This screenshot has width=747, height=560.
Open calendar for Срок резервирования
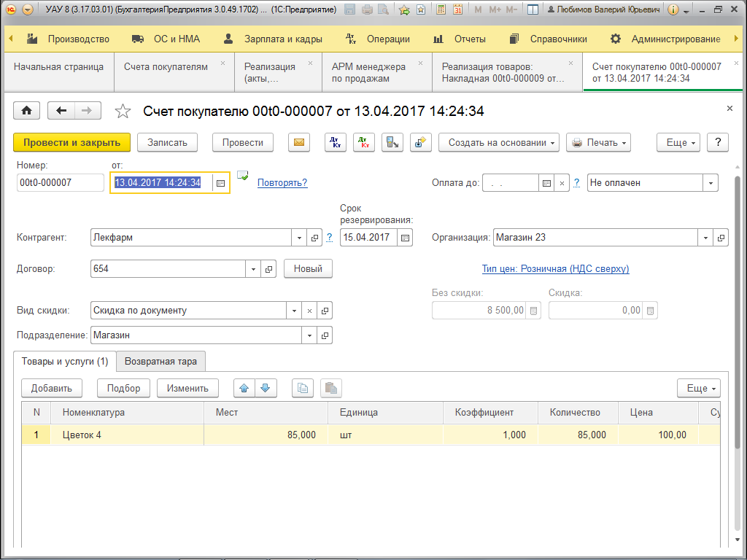click(405, 238)
